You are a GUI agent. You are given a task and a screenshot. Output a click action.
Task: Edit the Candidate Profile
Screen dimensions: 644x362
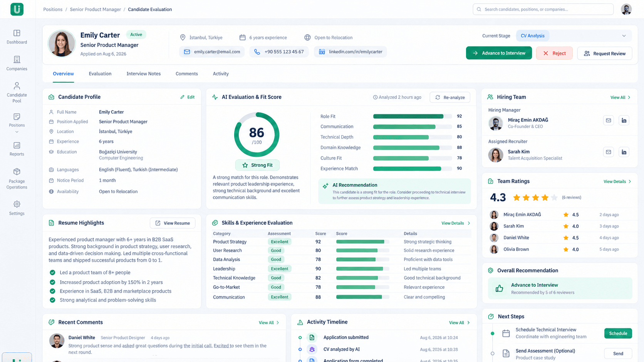[188, 97]
